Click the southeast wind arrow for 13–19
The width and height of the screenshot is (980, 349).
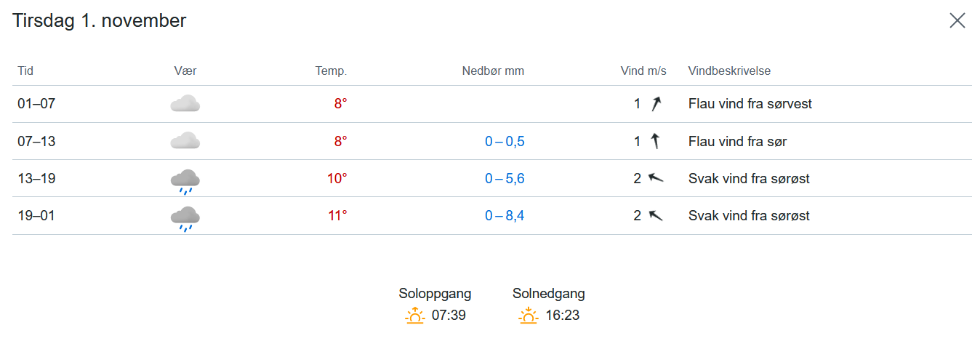click(656, 178)
